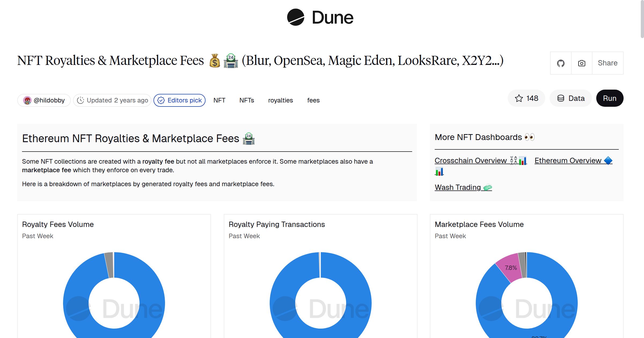
Task: Click the checkmark badge on Editors pick
Action: coord(161,100)
